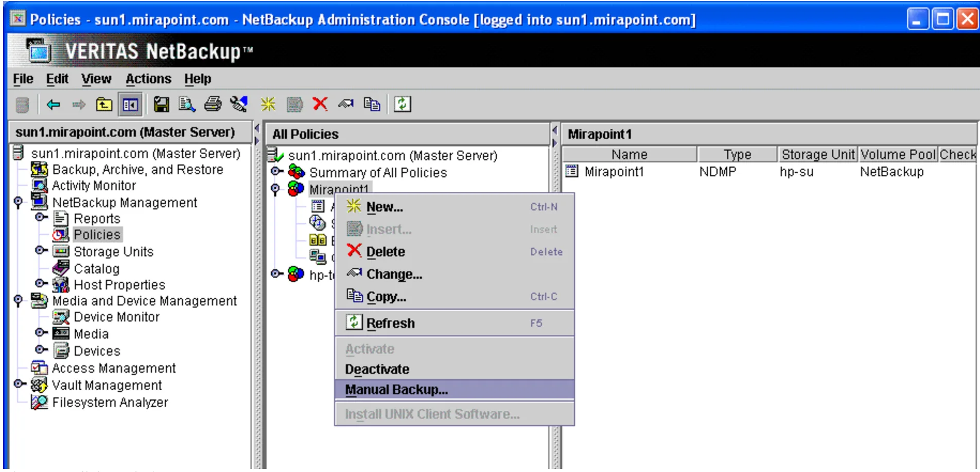Expand the Host Properties tree node
The width and height of the screenshot is (980, 472).
coord(41,283)
